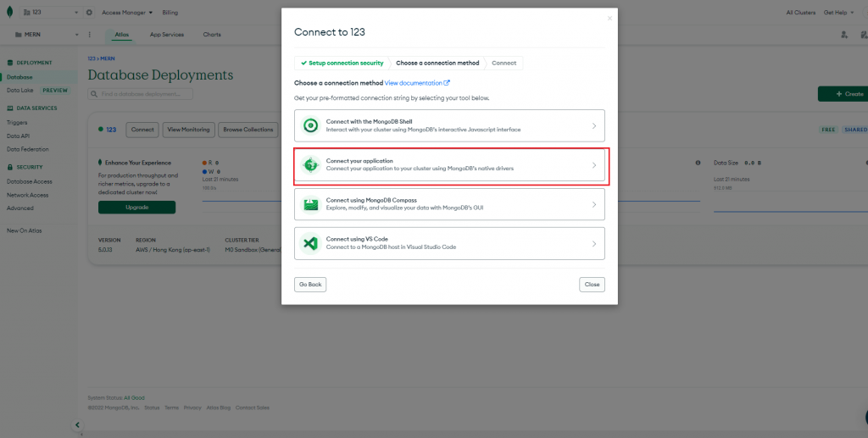Click the Connect your application icon
This screenshot has height=438, width=868.
click(x=310, y=165)
